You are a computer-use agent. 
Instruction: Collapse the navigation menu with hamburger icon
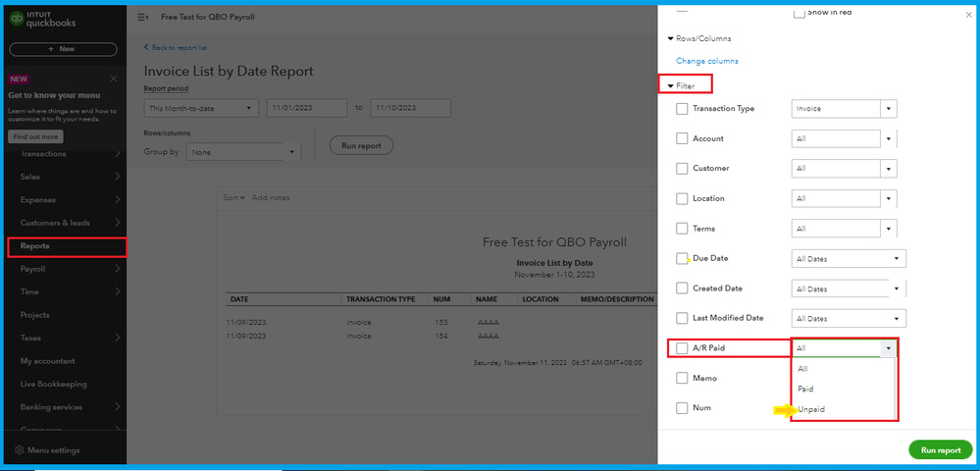pos(142,17)
